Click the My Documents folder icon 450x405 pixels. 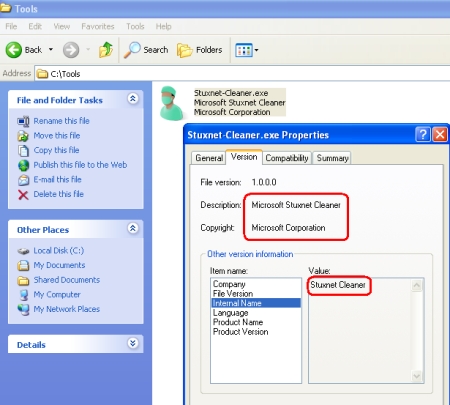tap(23, 266)
